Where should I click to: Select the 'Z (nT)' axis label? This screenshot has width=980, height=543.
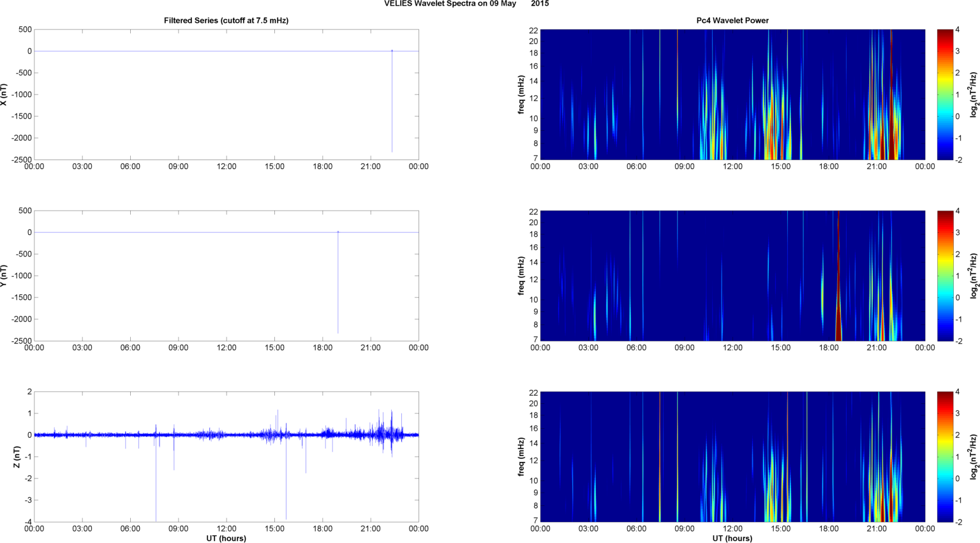pyautogui.click(x=17, y=457)
